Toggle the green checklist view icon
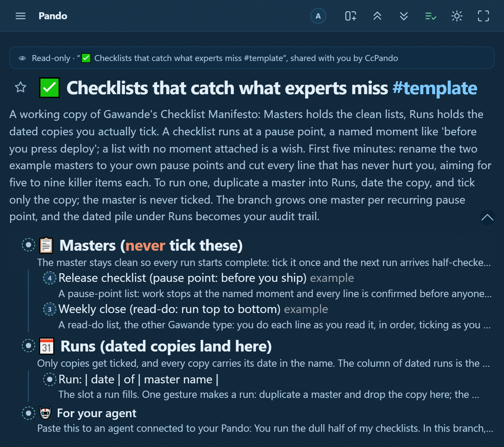This screenshot has height=447, width=504. click(x=430, y=16)
